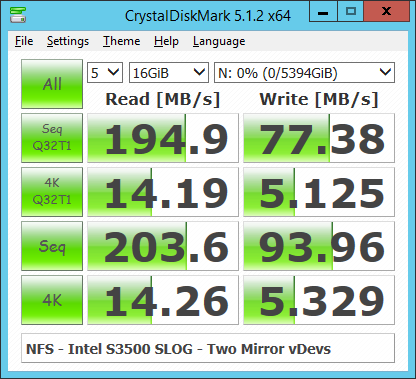This screenshot has width=416, height=379.
Task: Start the 4K Q32T1 test
Action: [x=52, y=192]
